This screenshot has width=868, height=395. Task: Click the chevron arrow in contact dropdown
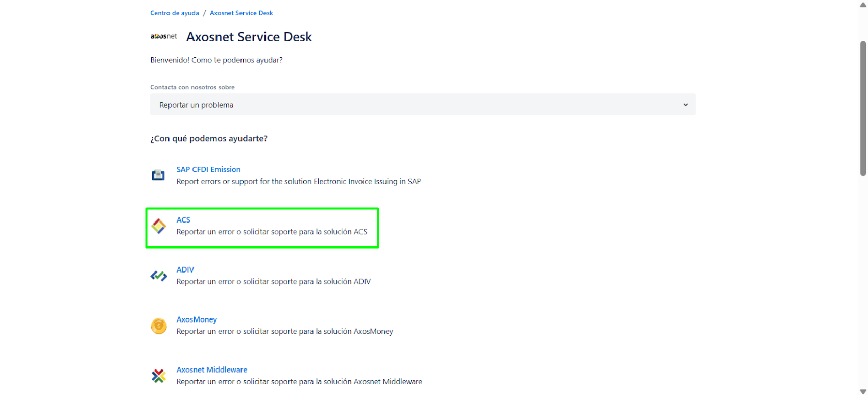[x=685, y=105]
